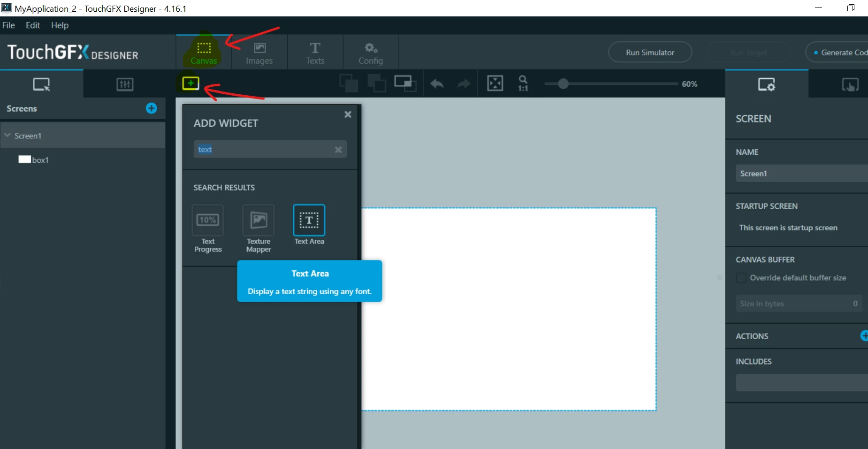
Task: Click the zoom slider handle
Action: (x=563, y=84)
